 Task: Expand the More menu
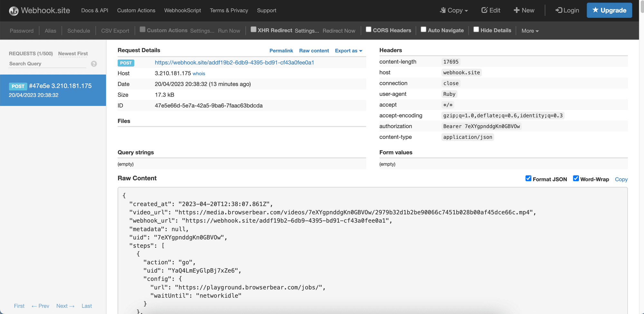(530, 31)
